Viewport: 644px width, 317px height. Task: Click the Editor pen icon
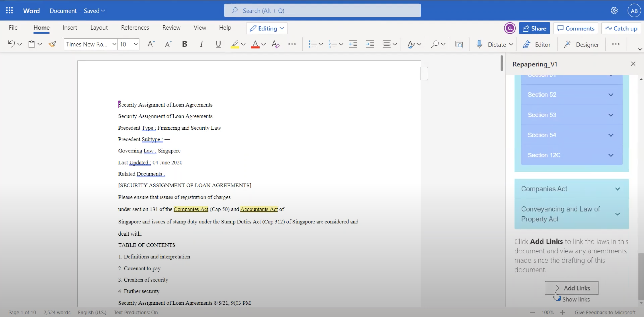tap(527, 44)
